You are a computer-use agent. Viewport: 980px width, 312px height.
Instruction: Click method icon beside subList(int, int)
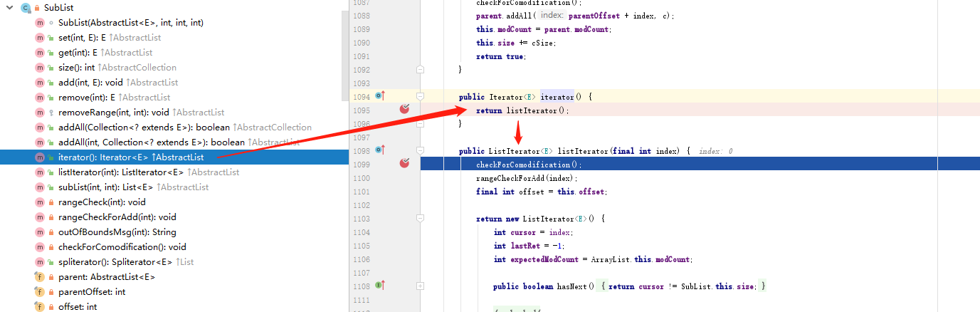tap(39, 187)
